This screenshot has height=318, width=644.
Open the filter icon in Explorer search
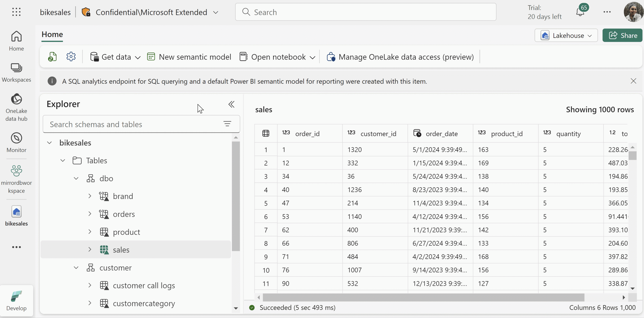click(x=227, y=124)
